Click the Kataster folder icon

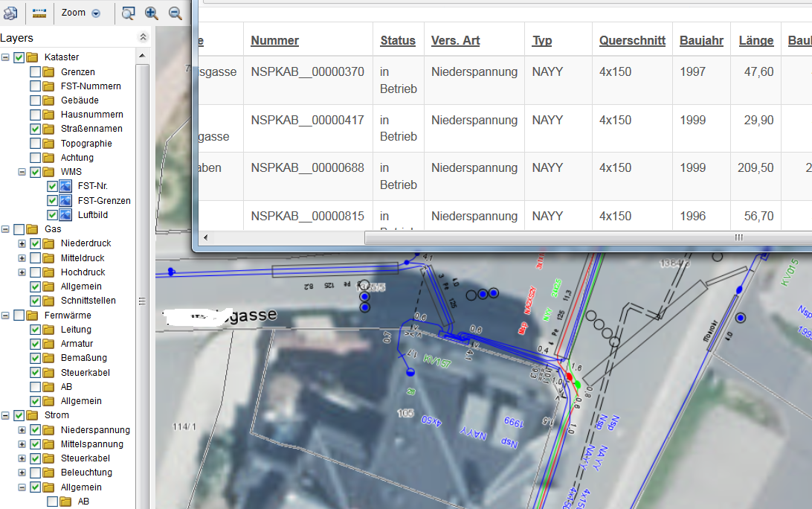click(x=33, y=56)
